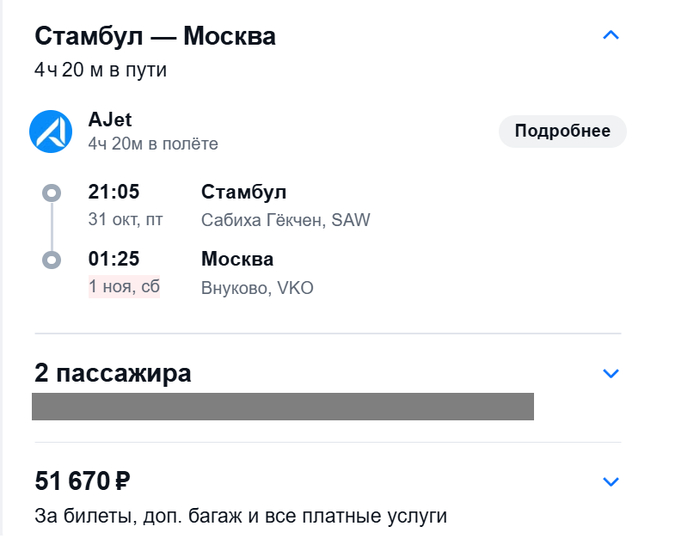Click the Сабиха Гёкчен, SAW airport text
This screenshot has height=551, width=700.
pos(285,220)
